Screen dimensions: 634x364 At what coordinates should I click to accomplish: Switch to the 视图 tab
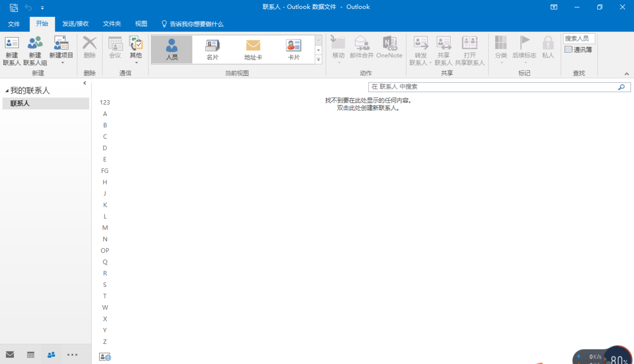(141, 24)
